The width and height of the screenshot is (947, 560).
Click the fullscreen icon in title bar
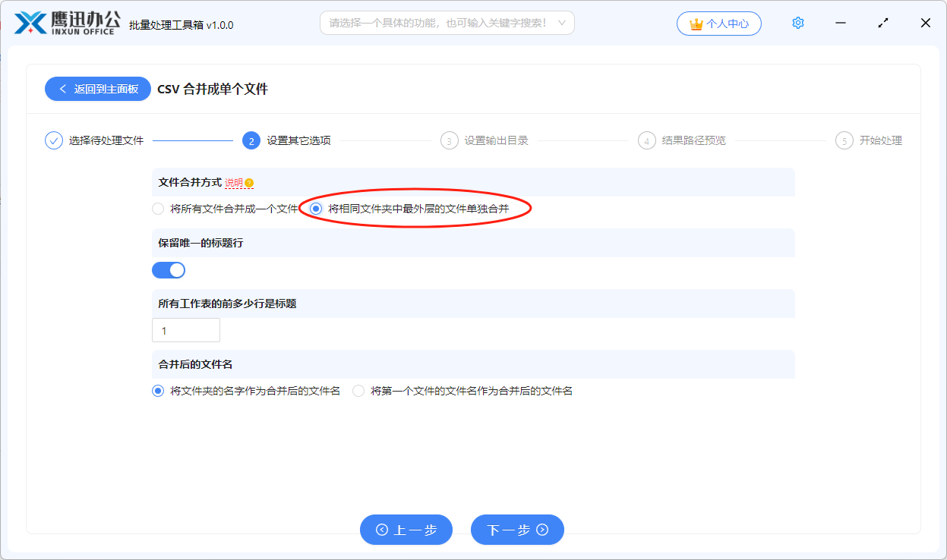(882, 23)
